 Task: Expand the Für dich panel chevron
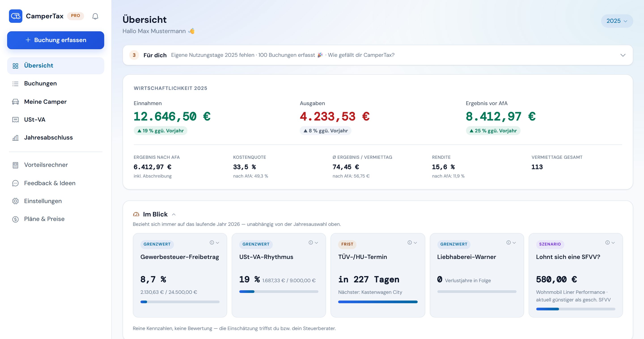(x=623, y=55)
